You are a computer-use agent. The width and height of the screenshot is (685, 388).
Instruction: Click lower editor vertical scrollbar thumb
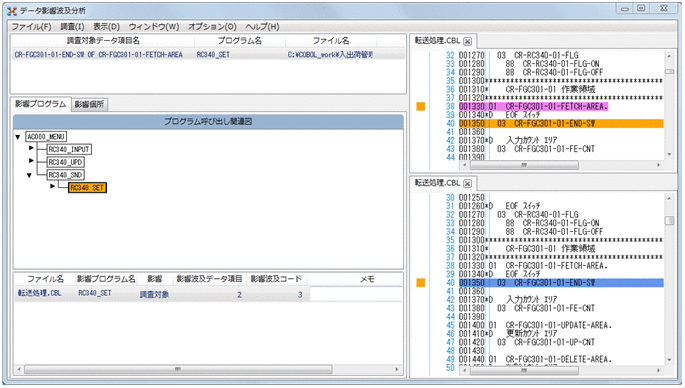tap(669, 221)
